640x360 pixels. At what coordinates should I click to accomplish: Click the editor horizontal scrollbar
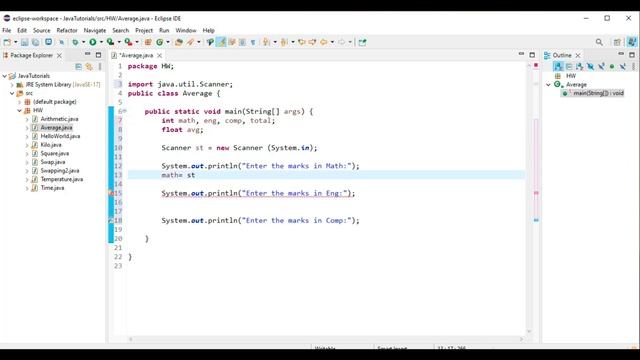click(x=326, y=339)
